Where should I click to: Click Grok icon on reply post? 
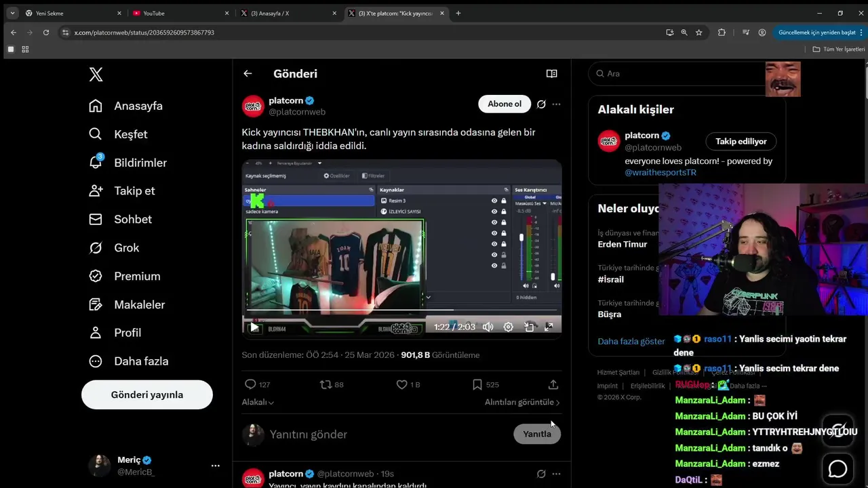[x=541, y=474]
